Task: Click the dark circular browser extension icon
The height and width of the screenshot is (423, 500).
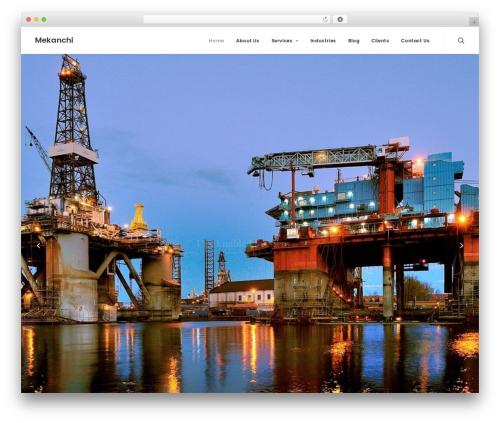Action: [340, 20]
